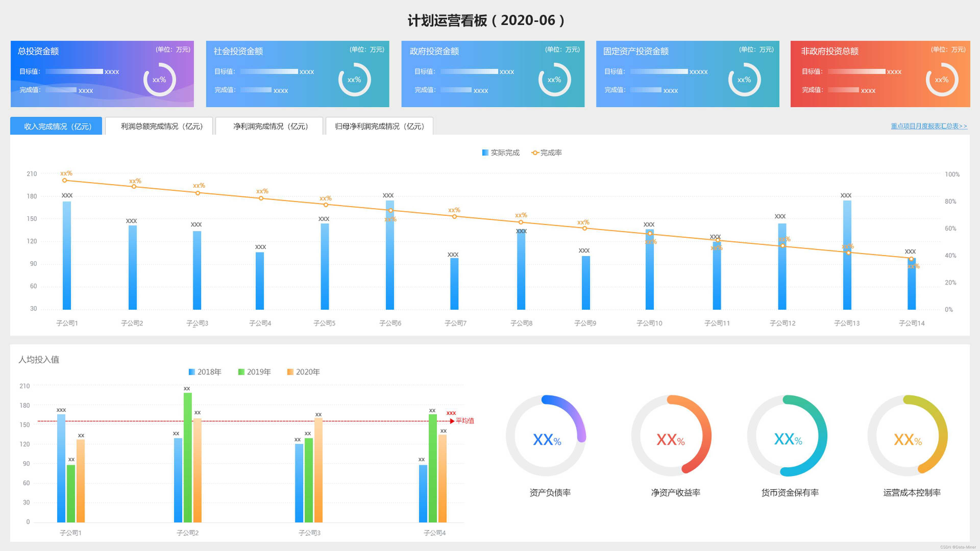The image size is (980, 551).
Task: Toggle the 2019年 legend entry
Action: click(254, 372)
